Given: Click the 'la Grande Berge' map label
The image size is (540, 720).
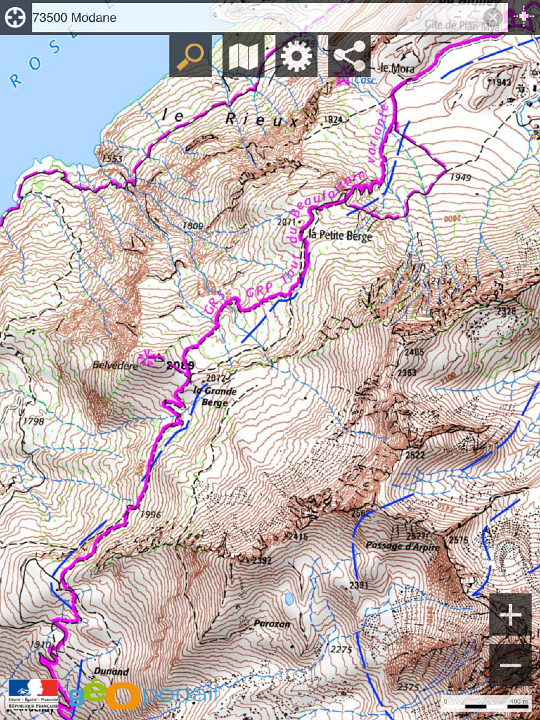Looking at the screenshot, I should (215, 396).
